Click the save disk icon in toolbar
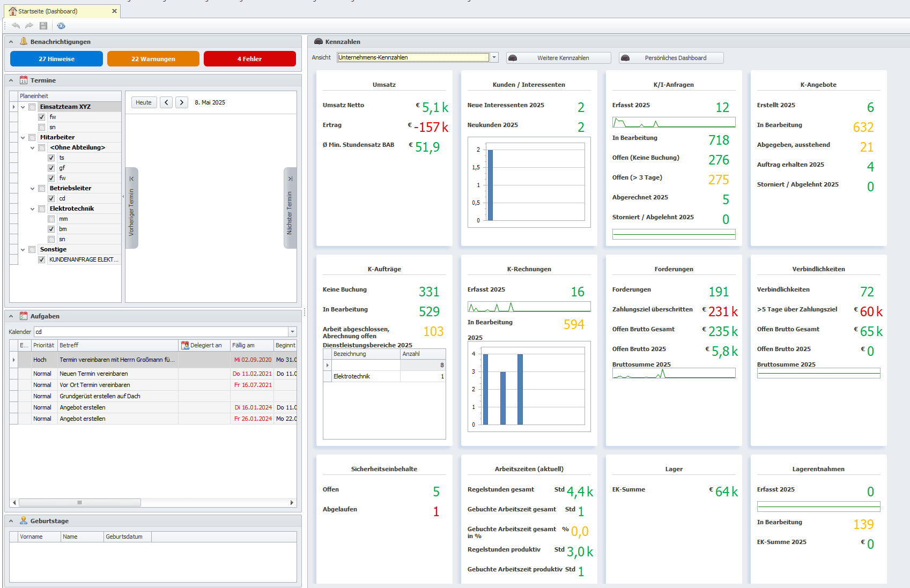910x588 pixels. pyautogui.click(x=43, y=26)
